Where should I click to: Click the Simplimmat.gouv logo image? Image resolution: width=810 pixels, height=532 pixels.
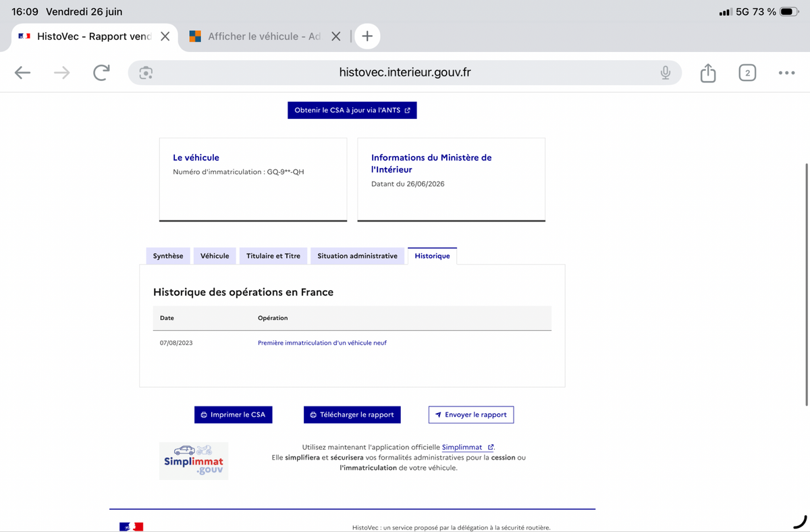click(194, 460)
